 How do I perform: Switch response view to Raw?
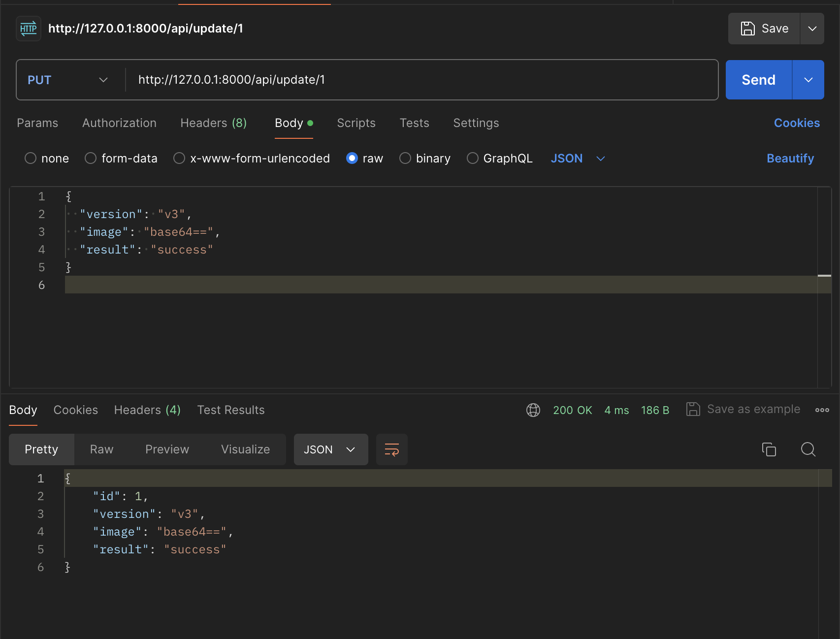pyautogui.click(x=102, y=449)
